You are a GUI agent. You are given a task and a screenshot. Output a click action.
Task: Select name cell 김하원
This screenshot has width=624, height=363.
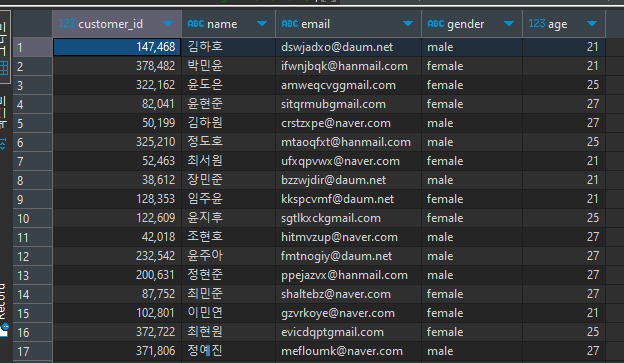pos(228,123)
